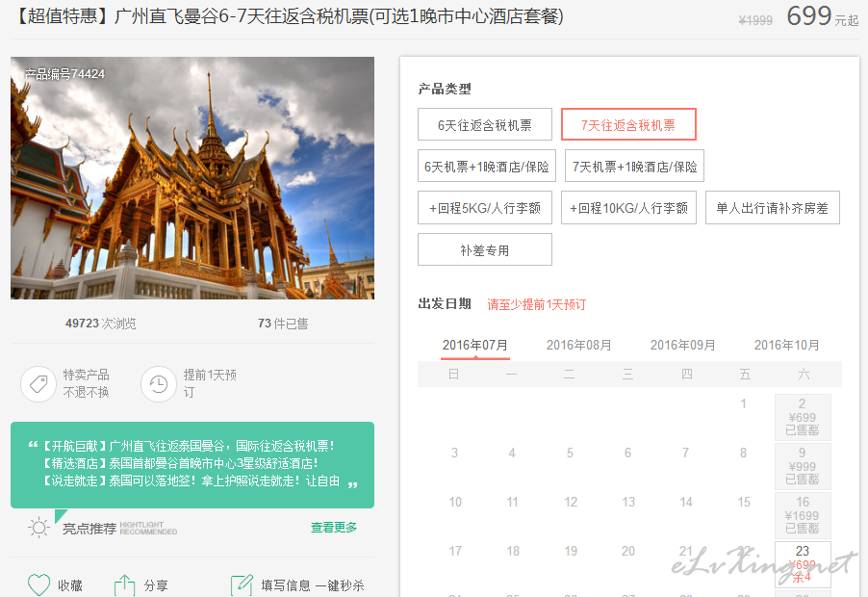Viewport: 868px width, 597px height.
Task: Switch to 2016年08月 tab
Action: [x=579, y=346]
